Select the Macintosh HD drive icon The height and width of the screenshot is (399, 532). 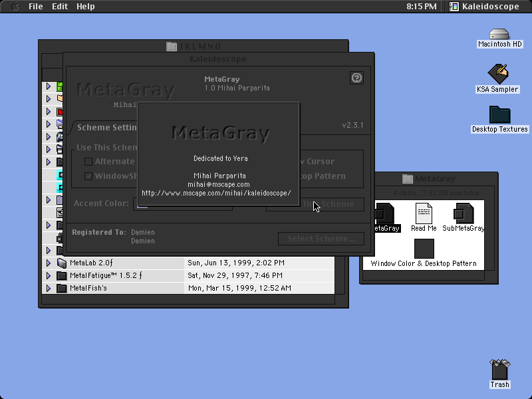coord(499,34)
